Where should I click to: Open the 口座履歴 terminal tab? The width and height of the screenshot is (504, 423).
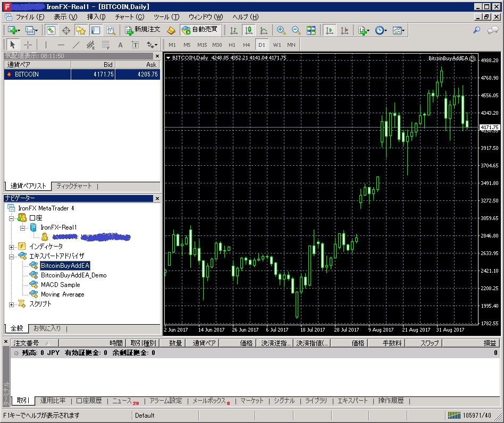89,401
